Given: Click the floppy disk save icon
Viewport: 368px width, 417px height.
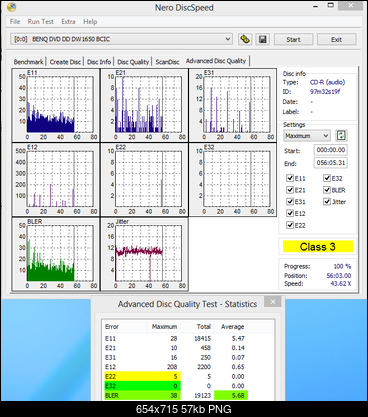Looking at the screenshot, I should 263,39.
